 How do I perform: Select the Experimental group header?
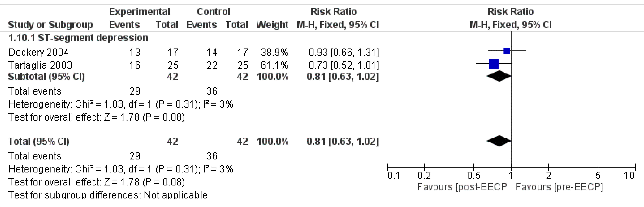pyautogui.click(x=139, y=12)
